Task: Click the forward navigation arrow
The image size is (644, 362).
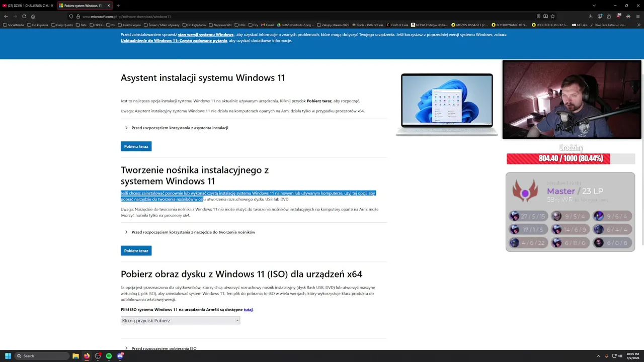Action: [x=15, y=16]
